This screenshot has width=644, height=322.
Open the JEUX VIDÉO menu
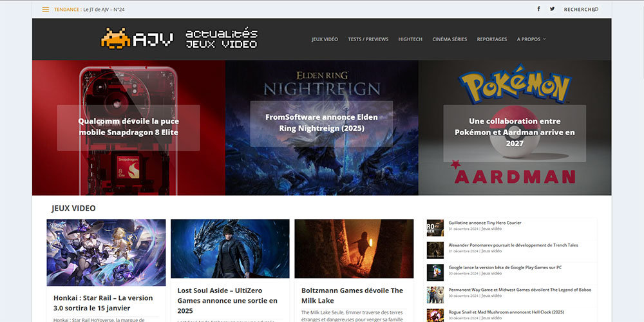tap(325, 39)
